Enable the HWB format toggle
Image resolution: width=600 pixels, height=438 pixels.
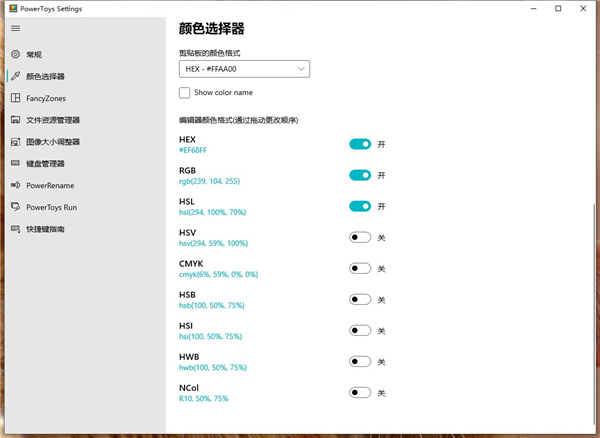tap(360, 361)
